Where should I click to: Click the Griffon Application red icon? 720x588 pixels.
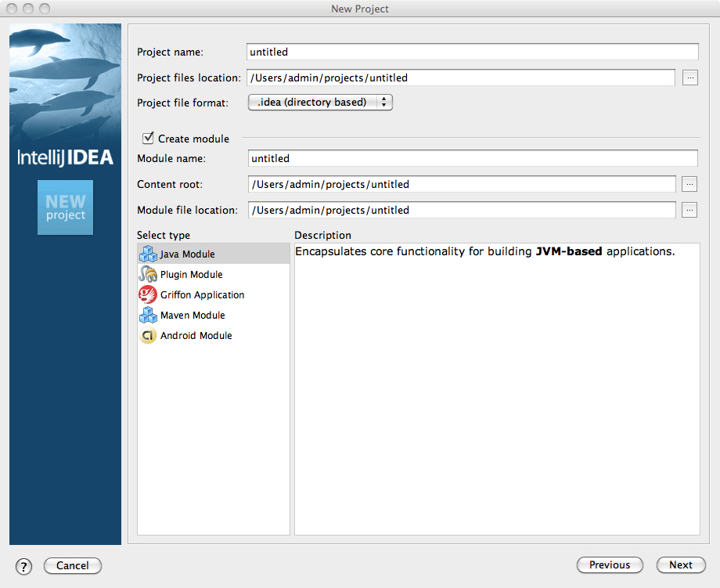(148, 294)
